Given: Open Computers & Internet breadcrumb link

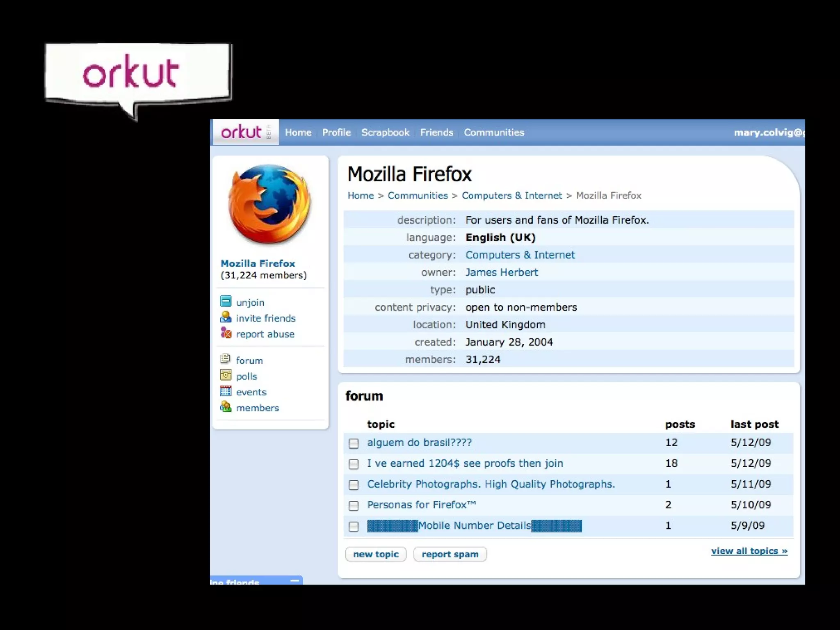Looking at the screenshot, I should [511, 196].
